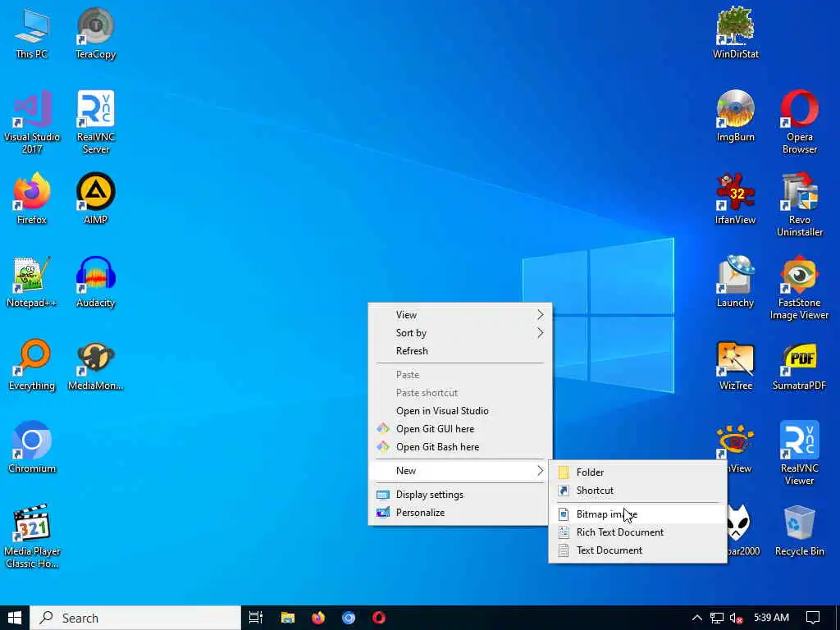
Task: Open the notification Action Center
Action: click(813, 618)
